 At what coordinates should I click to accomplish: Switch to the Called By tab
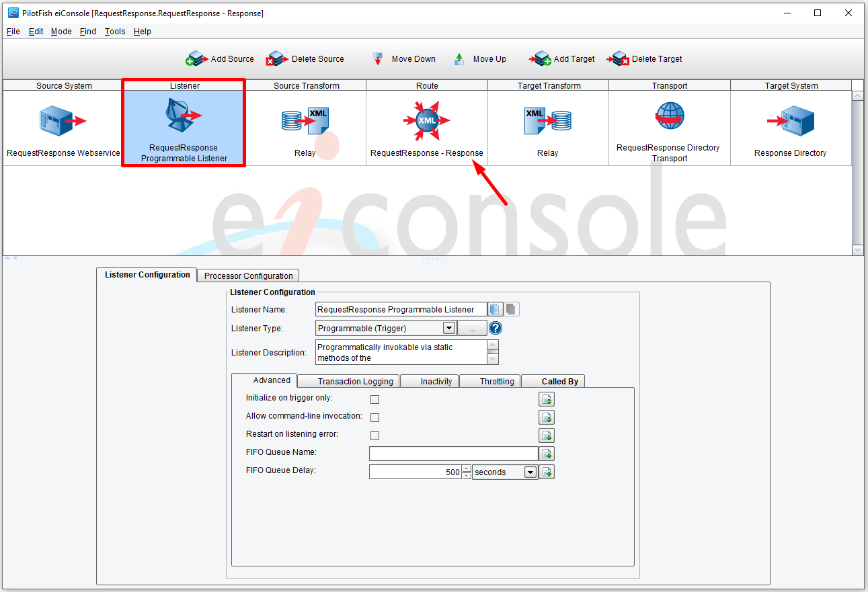pos(553,381)
